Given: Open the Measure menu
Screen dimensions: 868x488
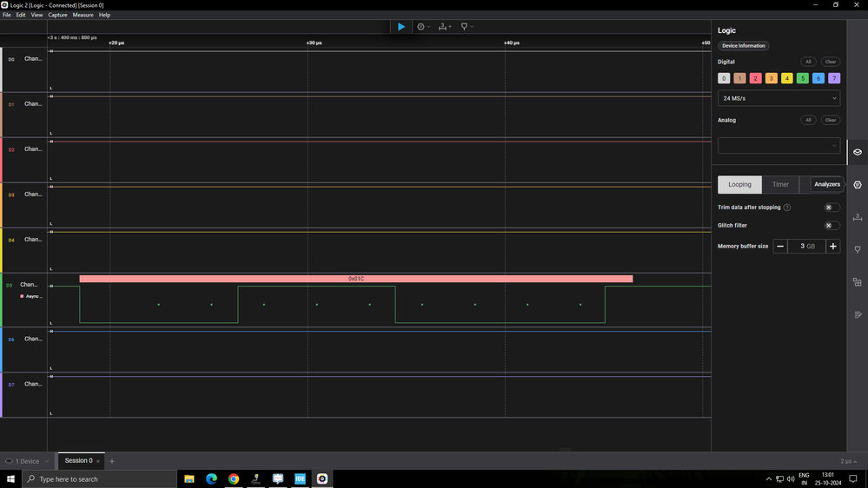Looking at the screenshot, I should coord(83,15).
